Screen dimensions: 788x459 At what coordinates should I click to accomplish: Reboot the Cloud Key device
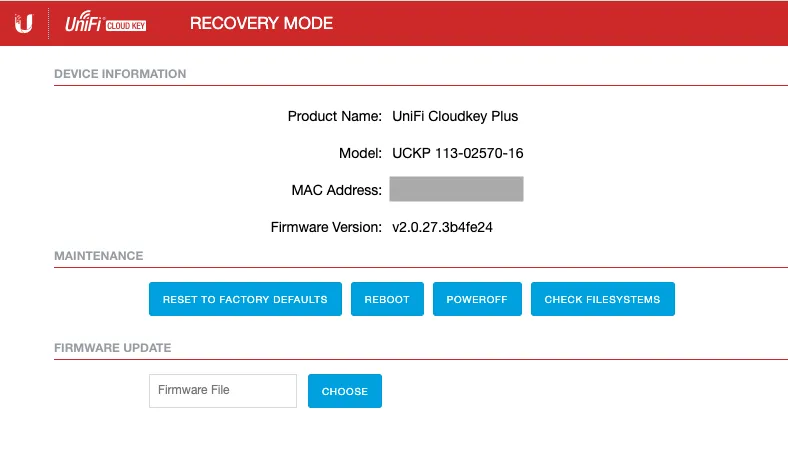pyautogui.click(x=387, y=299)
